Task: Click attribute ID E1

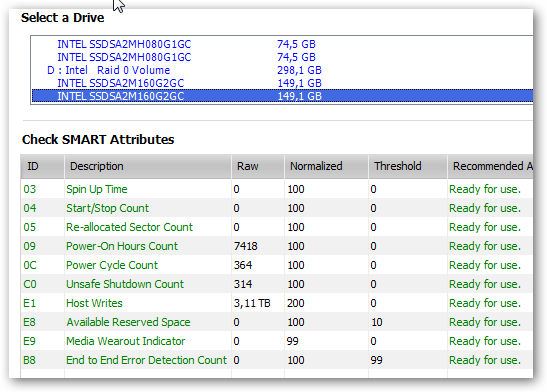Action: coord(29,303)
